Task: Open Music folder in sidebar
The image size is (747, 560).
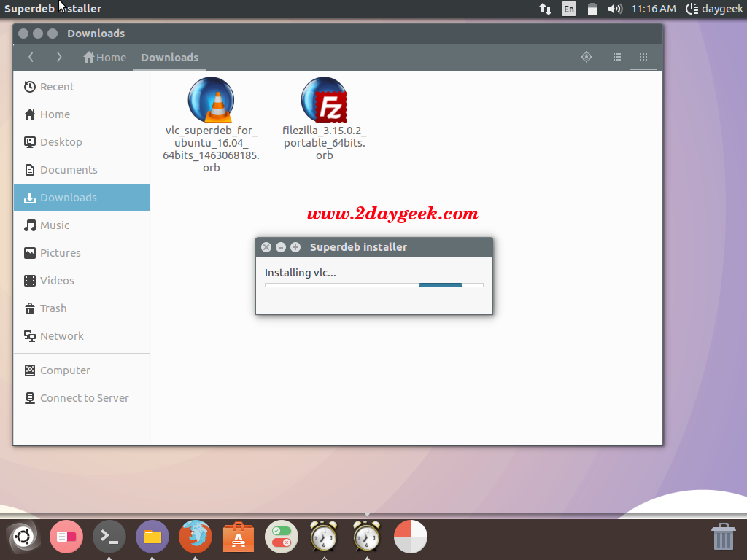Action: (82, 225)
